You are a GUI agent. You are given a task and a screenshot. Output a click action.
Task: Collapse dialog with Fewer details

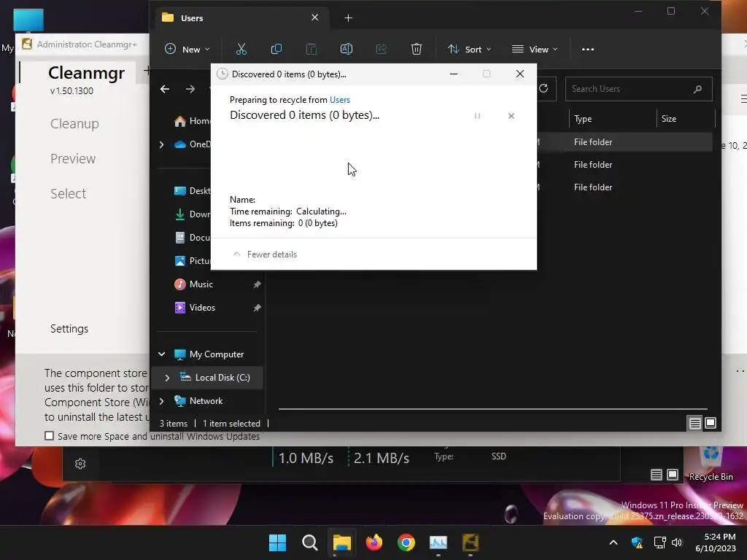pyautogui.click(x=265, y=254)
